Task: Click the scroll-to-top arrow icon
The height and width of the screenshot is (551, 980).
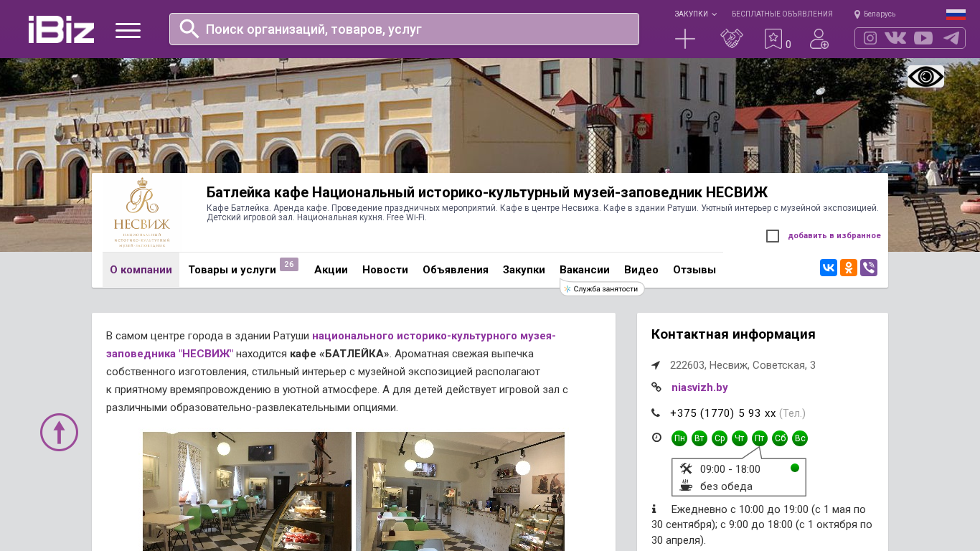Action: tap(59, 432)
